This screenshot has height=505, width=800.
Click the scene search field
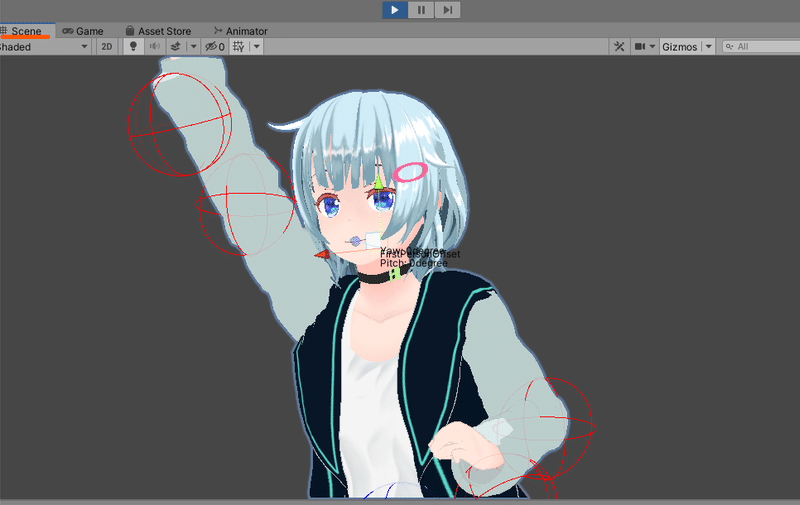coord(761,46)
